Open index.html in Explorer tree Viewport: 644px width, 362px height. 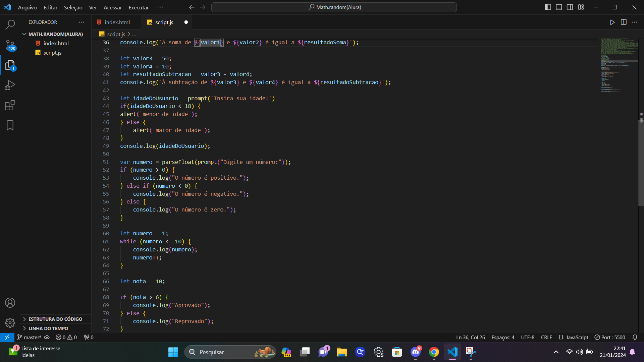56,43
